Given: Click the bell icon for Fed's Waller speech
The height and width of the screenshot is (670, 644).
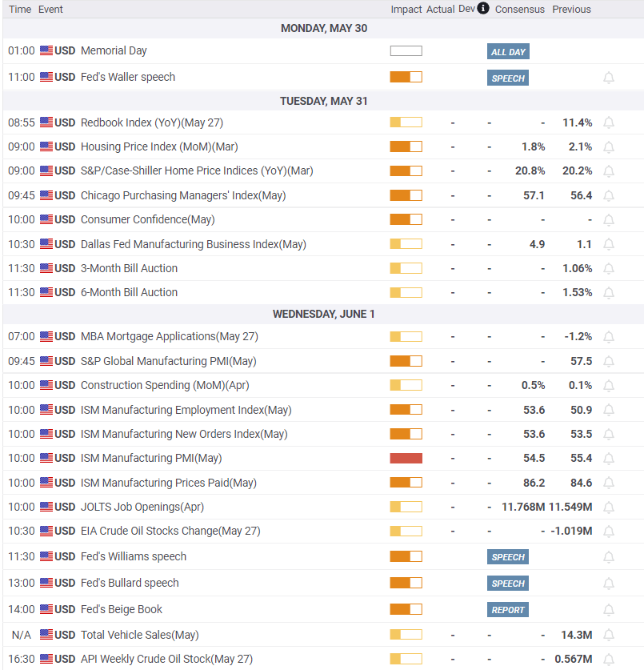Looking at the screenshot, I should (x=609, y=78).
